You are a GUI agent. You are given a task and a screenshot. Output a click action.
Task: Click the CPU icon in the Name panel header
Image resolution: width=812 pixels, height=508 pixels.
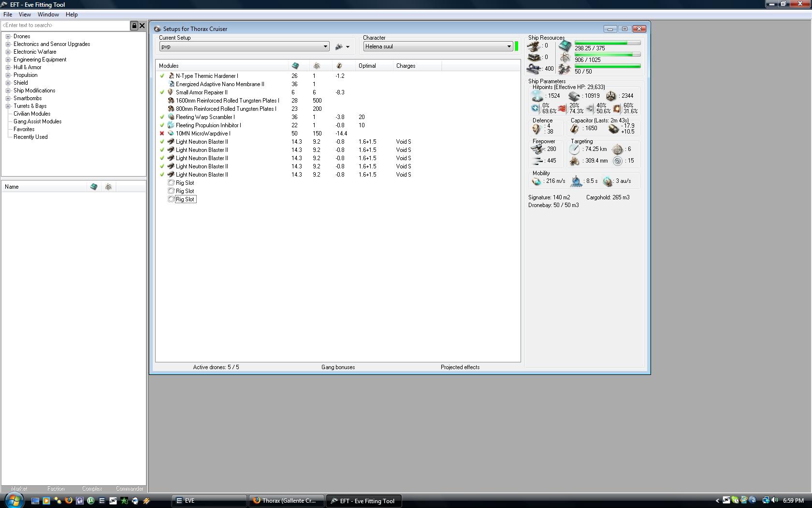coord(94,187)
